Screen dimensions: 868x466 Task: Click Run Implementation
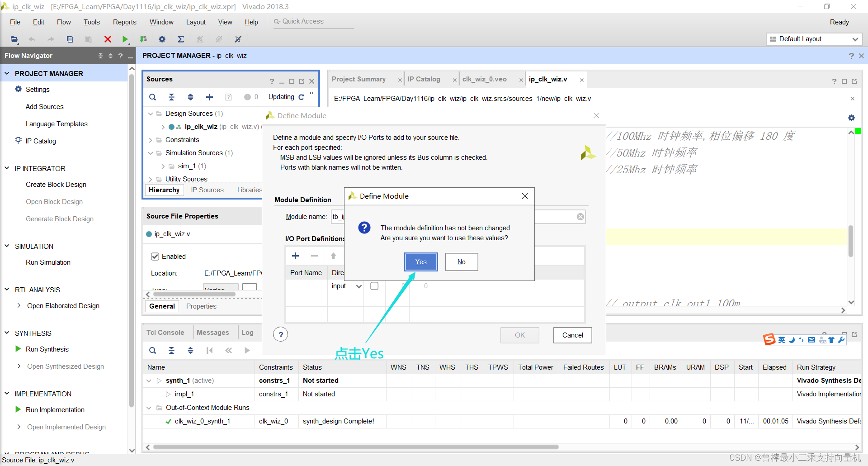tap(55, 410)
